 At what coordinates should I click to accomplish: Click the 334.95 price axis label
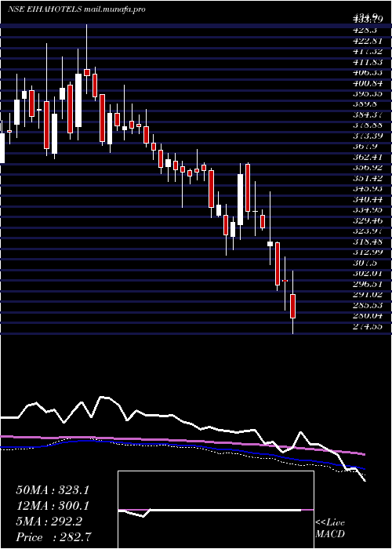pos(368,209)
